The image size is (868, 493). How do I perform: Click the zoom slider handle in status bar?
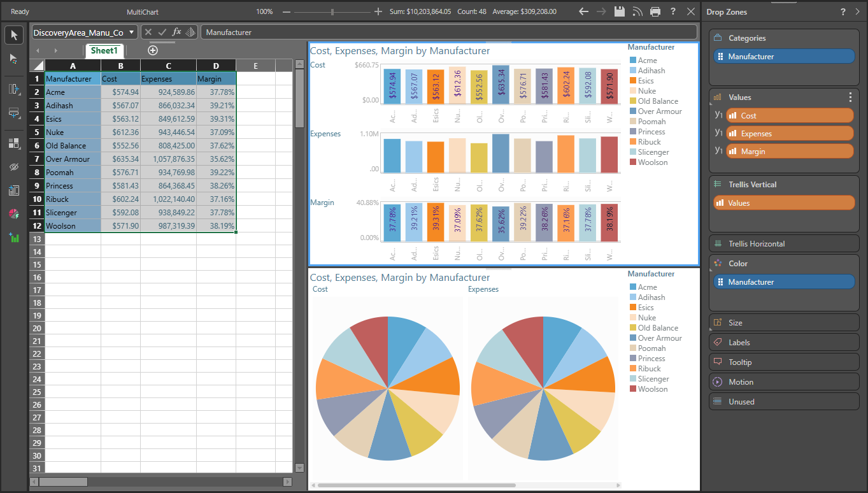coord(332,11)
